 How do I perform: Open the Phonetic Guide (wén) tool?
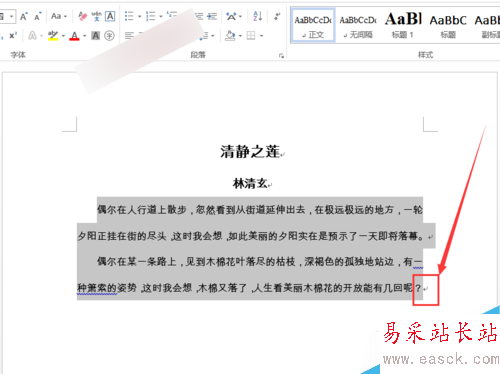[96, 16]
